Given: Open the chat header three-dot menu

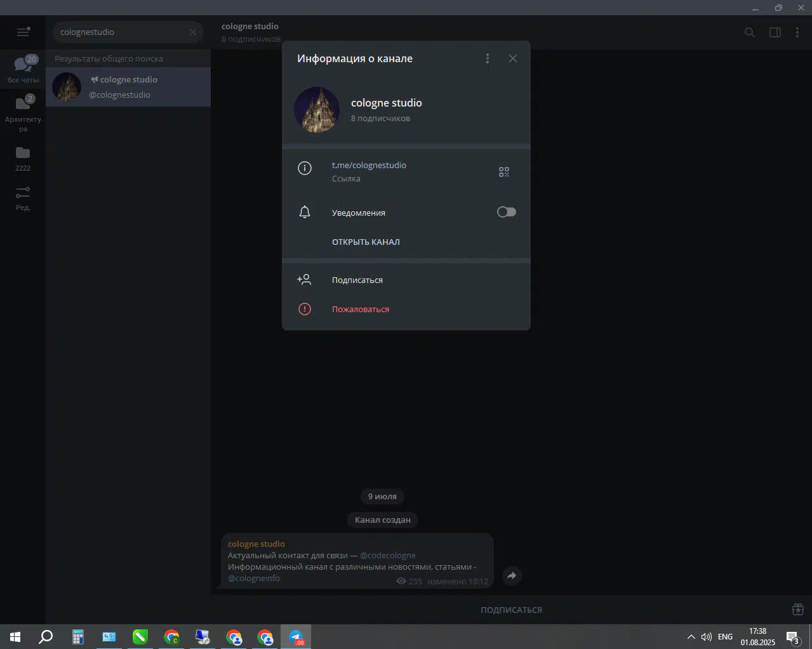Looking at the screenshot, I should 797,32.
